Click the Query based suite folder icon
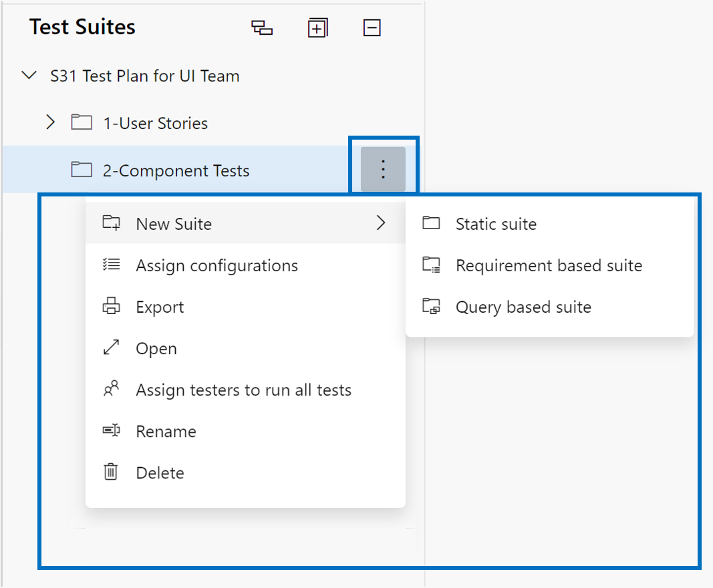The height and width of the screenshot is (588, 713). tap(432, 307)
